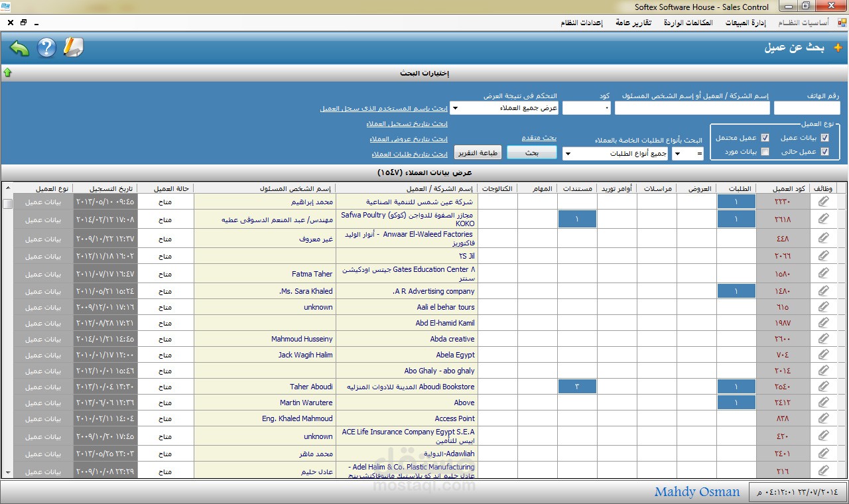
Task: Click the ابحث بتاريخ طلبات العملاء link
Action: tap(409, 154)
